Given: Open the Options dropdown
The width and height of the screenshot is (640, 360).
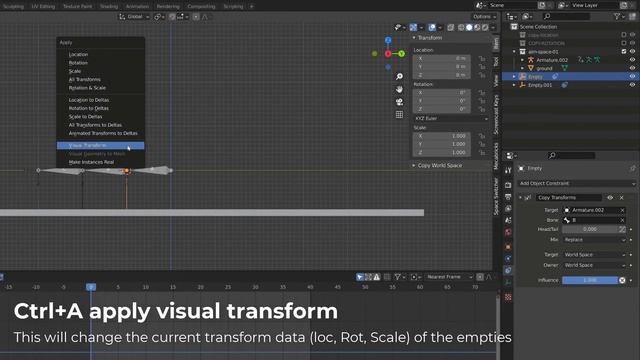Looking at the screenshot, I should click(484, 17).
